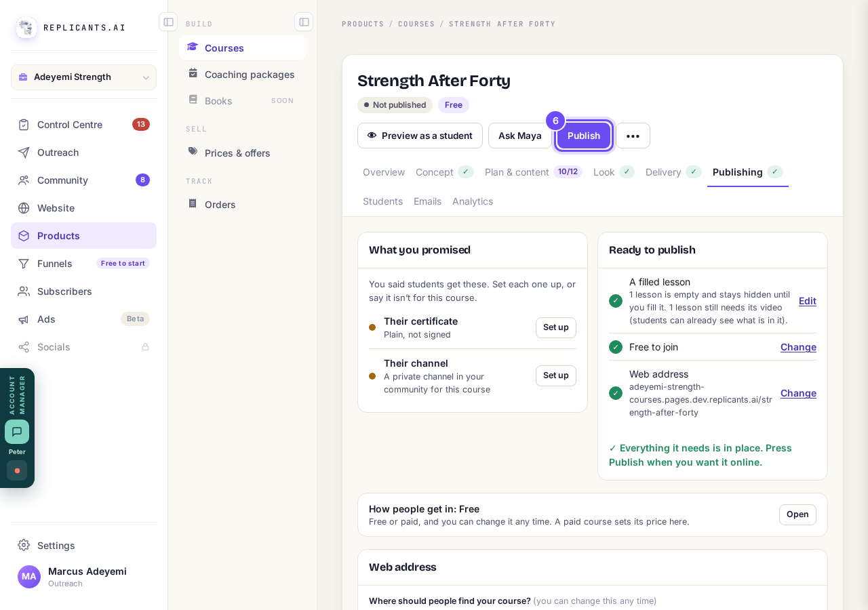Image resolution: width=868 pixels, height=610 pixels.
Task: Click Courses breadcrumb link
Action: point(416,24)
